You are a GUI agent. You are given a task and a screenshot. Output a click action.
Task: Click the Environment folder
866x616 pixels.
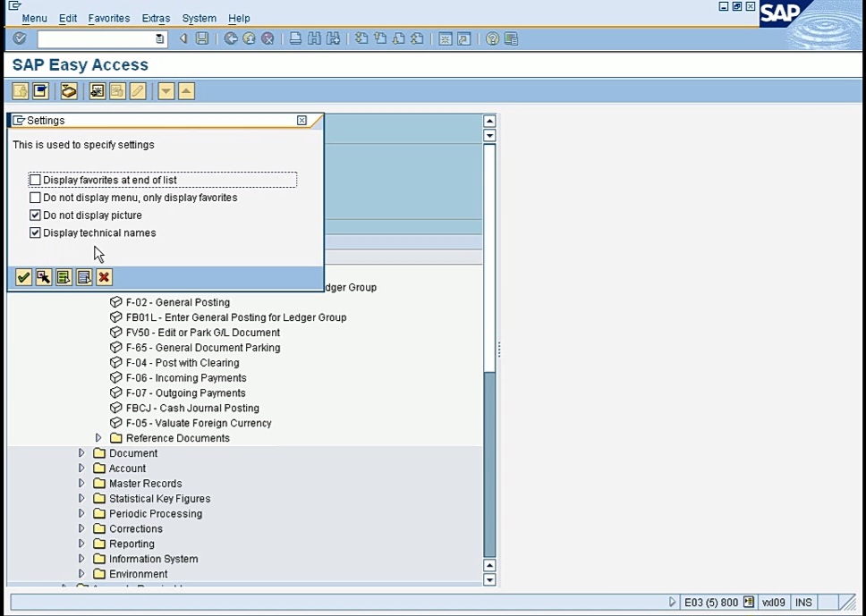pos(138,573)
